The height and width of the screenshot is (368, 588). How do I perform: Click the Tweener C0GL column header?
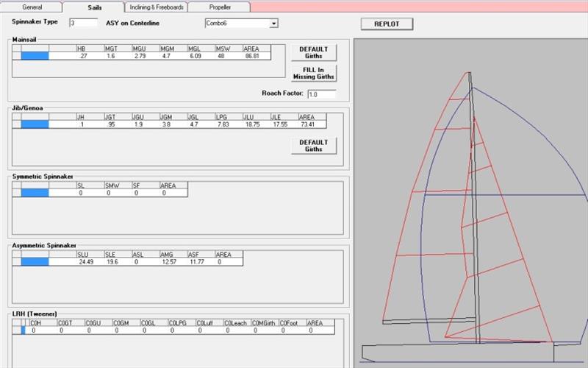pos(154,322)
